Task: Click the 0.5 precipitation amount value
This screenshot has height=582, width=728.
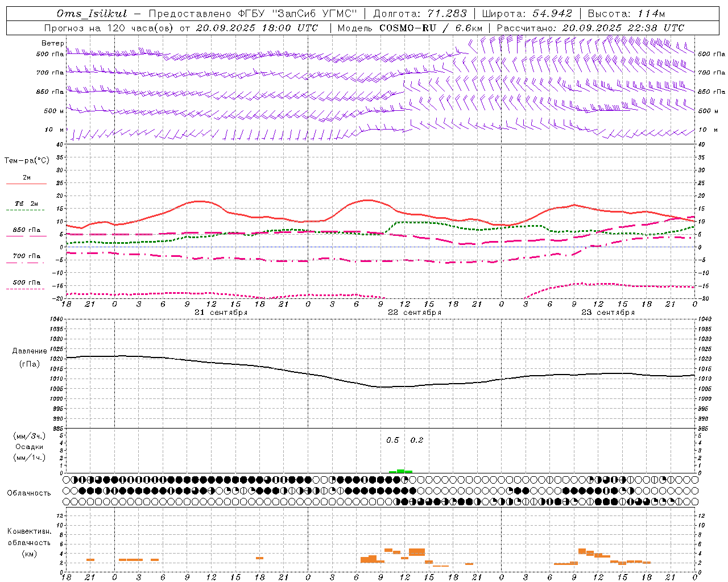Action: tap(392, 440)
